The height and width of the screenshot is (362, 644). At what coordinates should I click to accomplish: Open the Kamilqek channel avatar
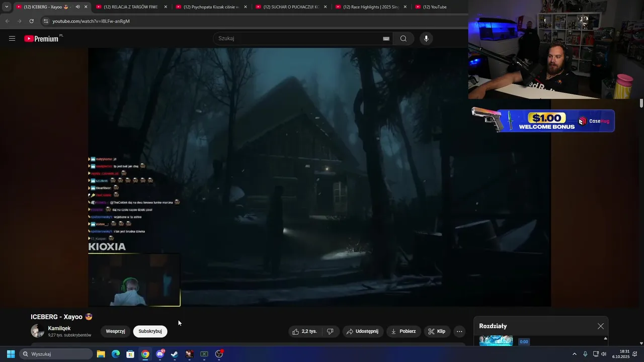pyautogui.click(x=38, y=331)
